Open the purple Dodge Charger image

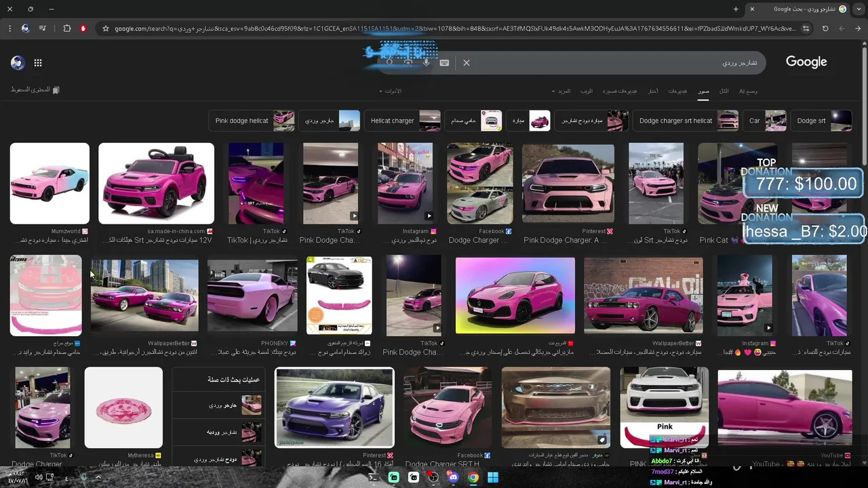coord(334,408)
